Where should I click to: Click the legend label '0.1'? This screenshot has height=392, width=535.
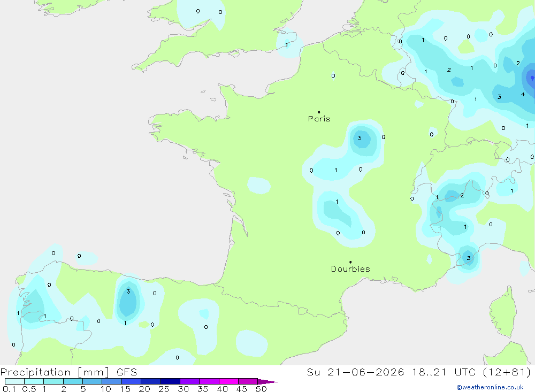tap(9, 389)
